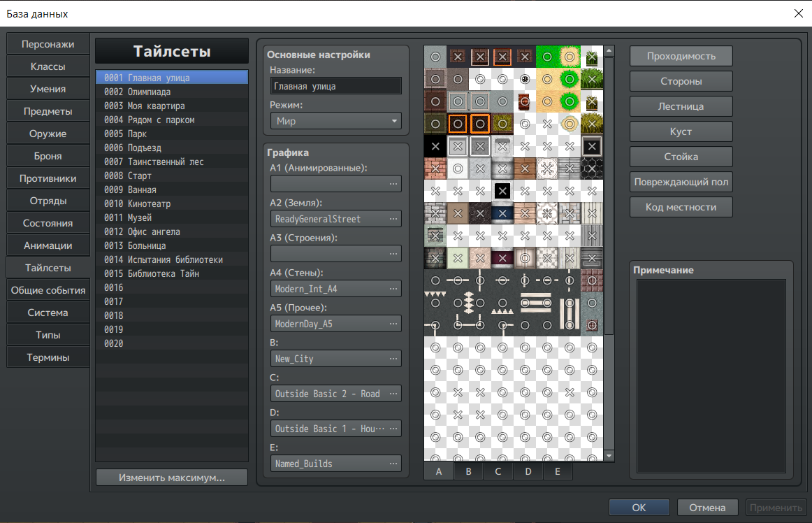Open the Термины tab
Image resolution: width=812 pixels, height=523 pixels.
click(48, 357)
